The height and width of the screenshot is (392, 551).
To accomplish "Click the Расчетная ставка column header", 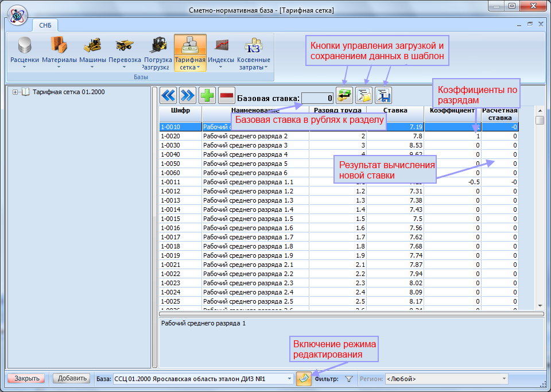I will point(500,114).
